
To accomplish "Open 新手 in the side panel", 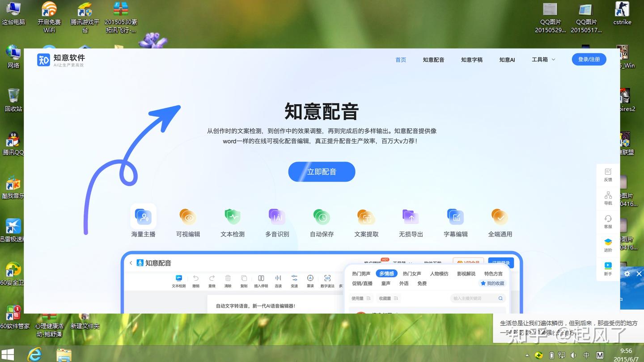I will tap(608, 269).
